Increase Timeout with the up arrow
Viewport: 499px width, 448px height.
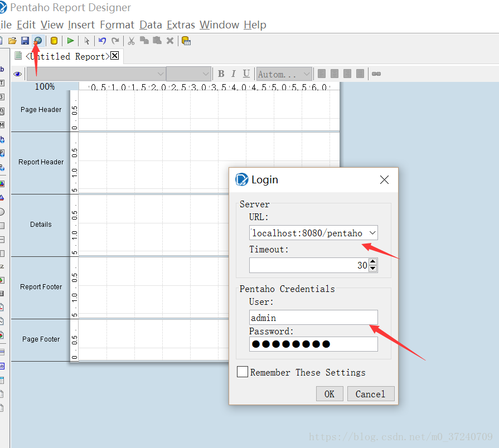click(x=372, y=262)
